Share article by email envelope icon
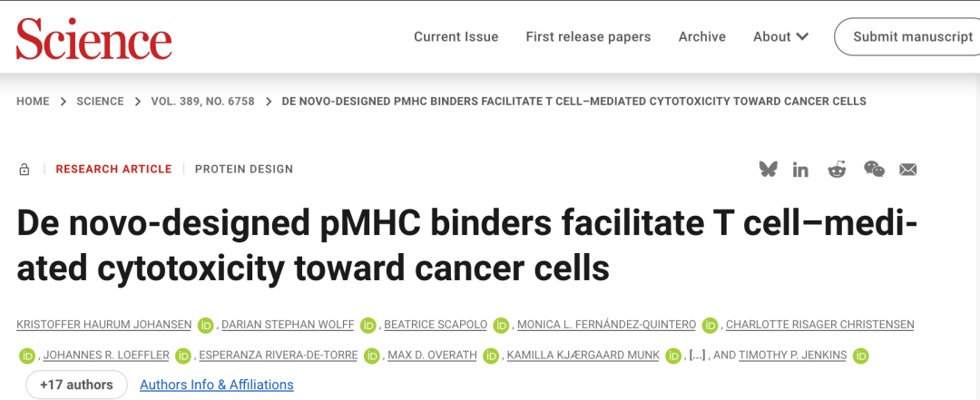Image resolution: width=980 pixels, height=400 pixels. 908,170
